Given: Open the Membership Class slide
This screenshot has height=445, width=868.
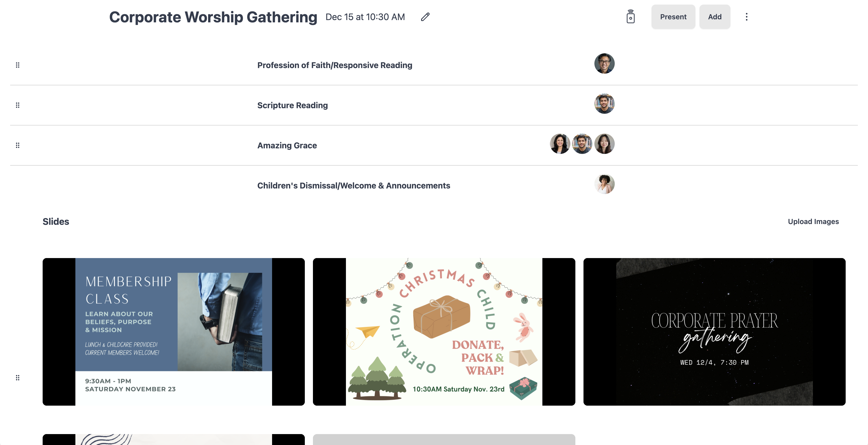Looking at the screenshot, I should point(174,332).
